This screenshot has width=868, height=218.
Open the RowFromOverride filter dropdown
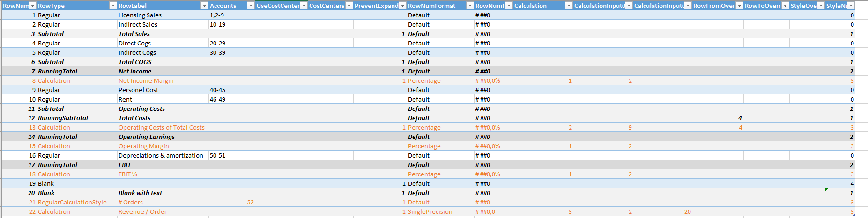pos(739,6)
